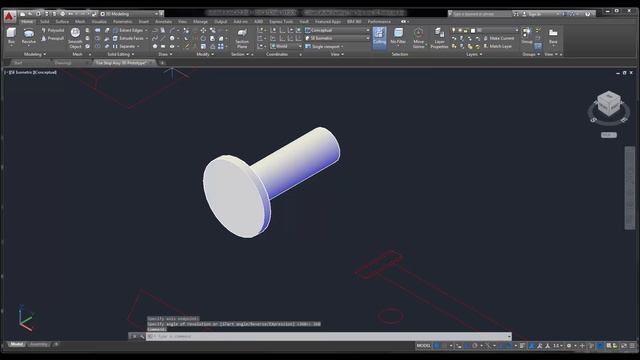The image size is (640, 360).
Task: Switch to the Model layout tab
Action: [x=16, y=344]
